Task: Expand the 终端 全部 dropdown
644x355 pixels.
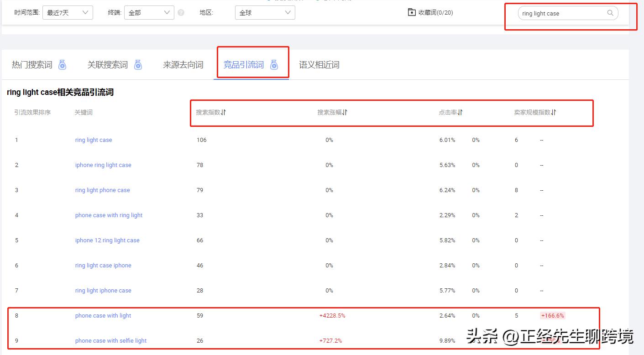Action: (x=149, y=13)
